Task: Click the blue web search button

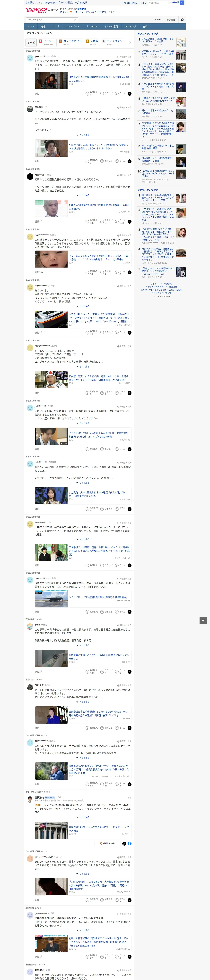Action: pos(182,3)
